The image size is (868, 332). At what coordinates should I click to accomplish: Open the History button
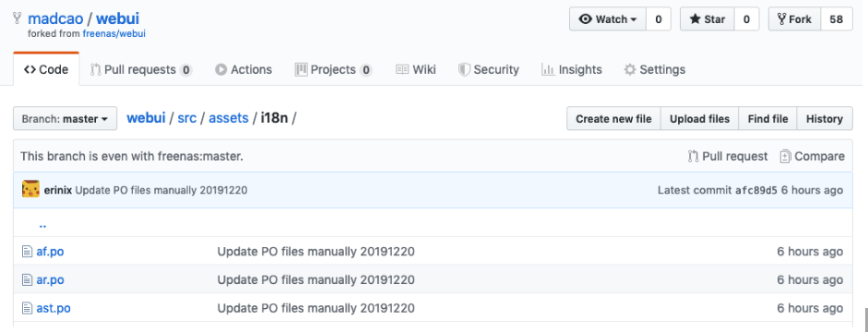click(x=825, y=119)
